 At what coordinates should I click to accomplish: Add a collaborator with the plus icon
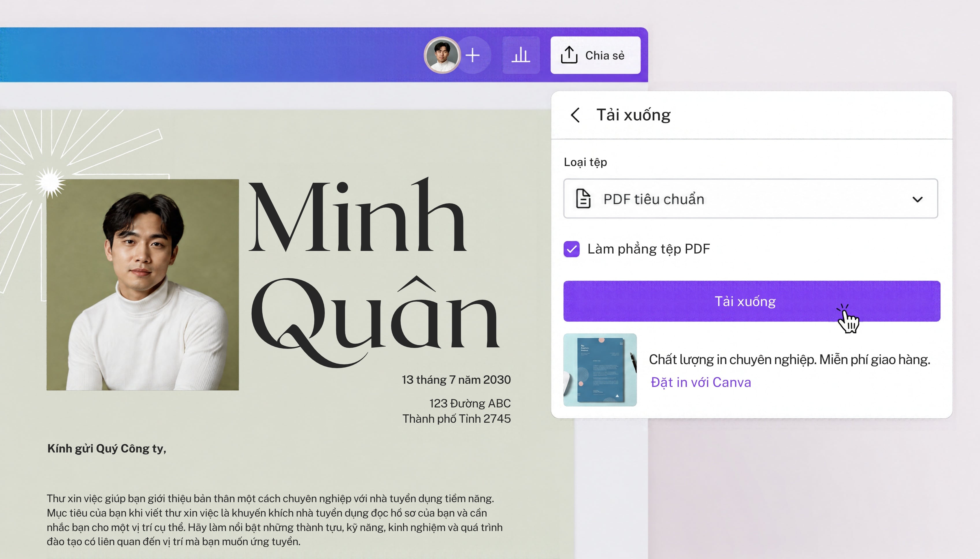click(x=472, y=55)
